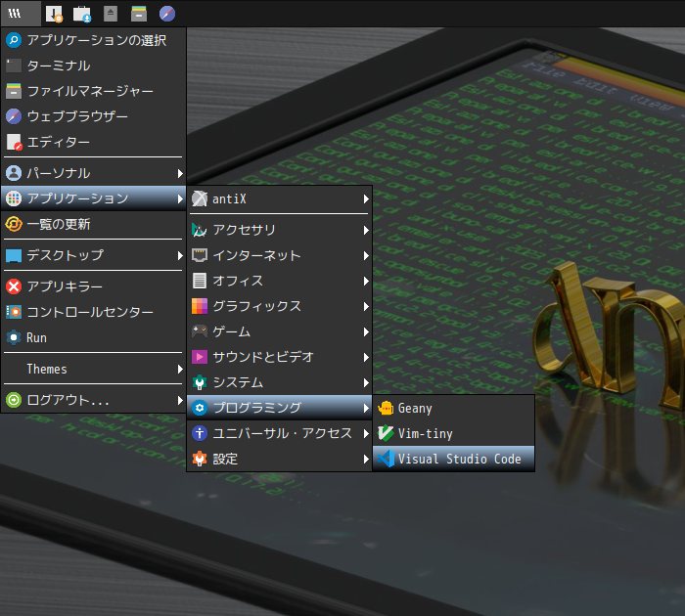The height and width of the screenshot is (616, 685).
Task: Click the Vim-tiny green V icon
Action: pyautogui.click(x=386, y=433)
